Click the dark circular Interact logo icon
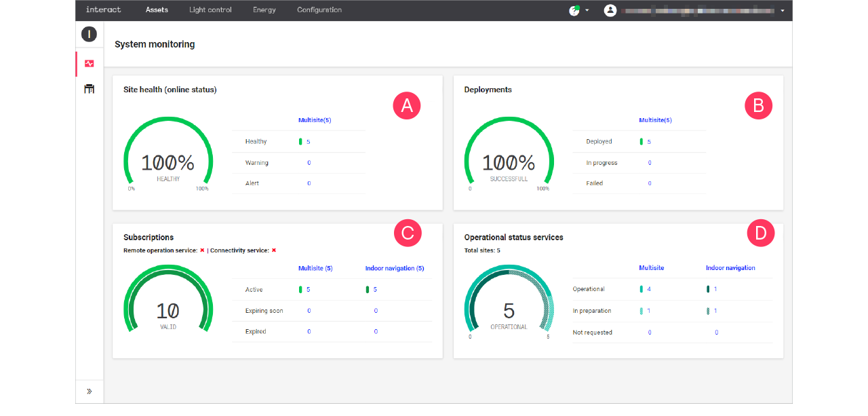 89,34
